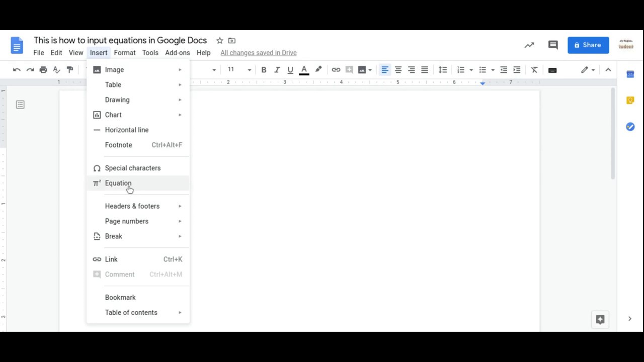Set right alignment
Image resolution: width=644 pixels, height=362 pixels.
(x=412, y=70)
